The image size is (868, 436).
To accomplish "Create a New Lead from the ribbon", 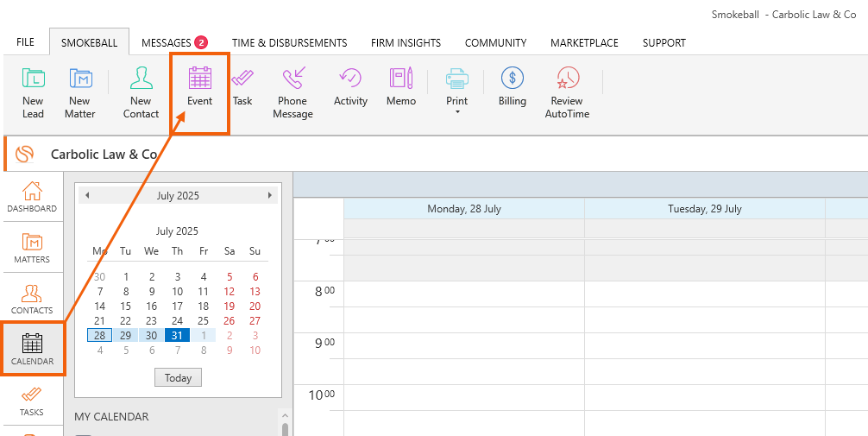I will coord(33,92).
